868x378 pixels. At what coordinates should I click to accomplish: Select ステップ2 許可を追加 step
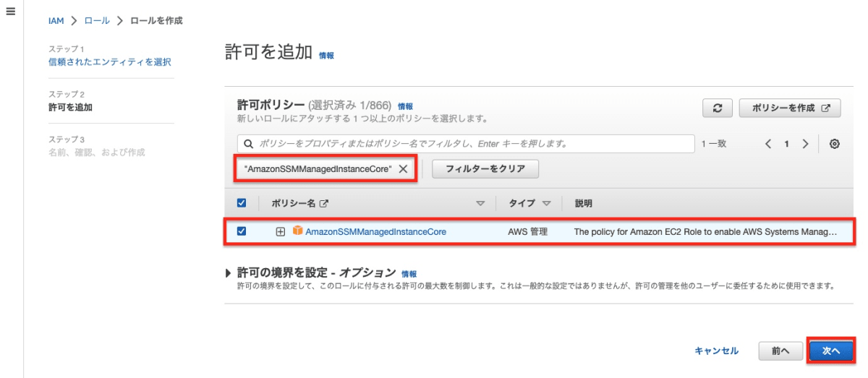[71, 107]
